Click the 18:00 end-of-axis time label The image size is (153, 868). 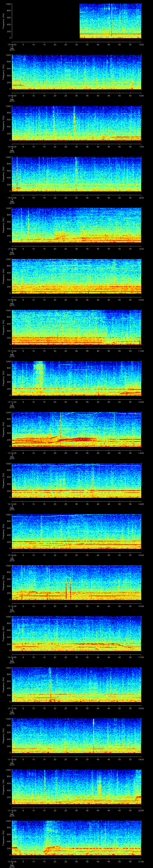pyautogui.click(x=141, y=708)
